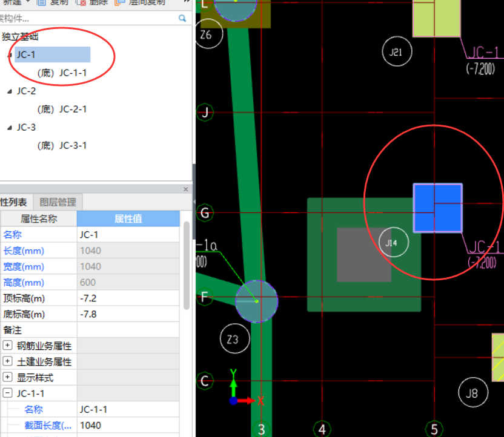Viewport: 504px width, 437px height.
Task: Collapse the JC-2 tree node arrow
Action: point(10,91)
